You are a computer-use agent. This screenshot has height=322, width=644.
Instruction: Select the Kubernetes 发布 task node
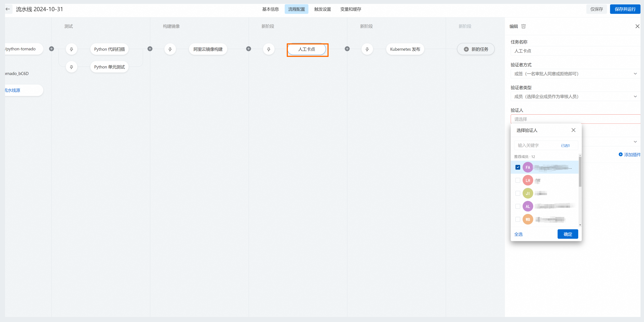pos(405,49)
